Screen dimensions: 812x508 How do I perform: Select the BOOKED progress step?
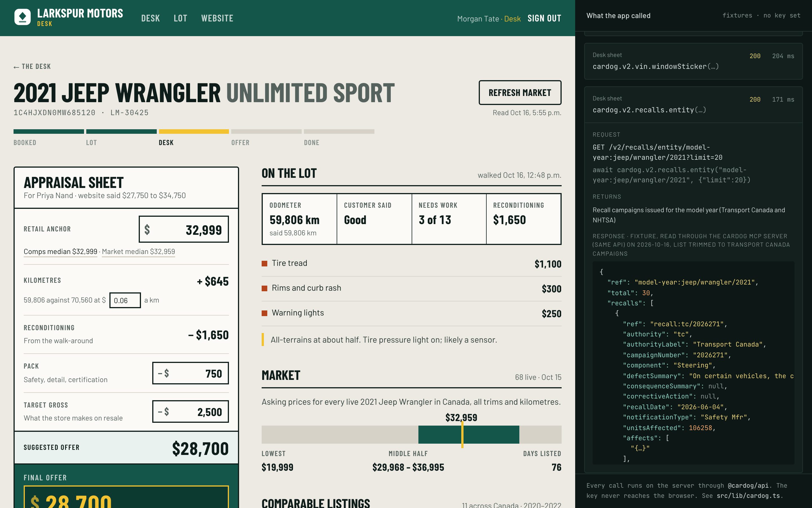coord(49,137)
